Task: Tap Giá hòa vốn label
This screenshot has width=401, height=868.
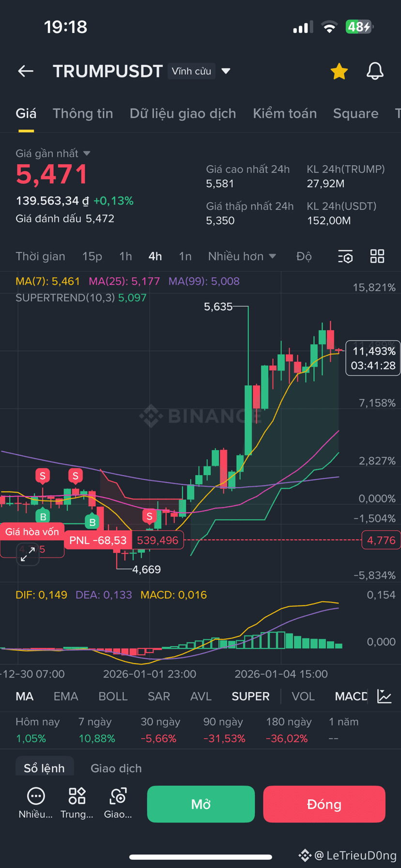Action: (x=32, y=532)
